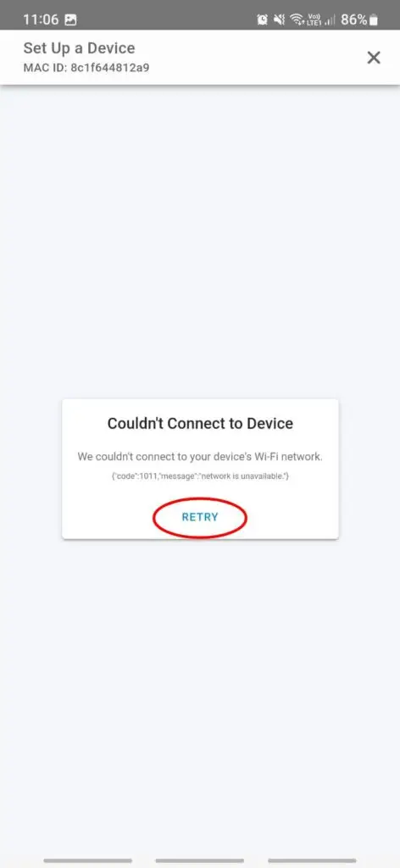Screen dimensions: 400x868
Task: Tap the image notification icon beside the clock
Action: (70, 20)
